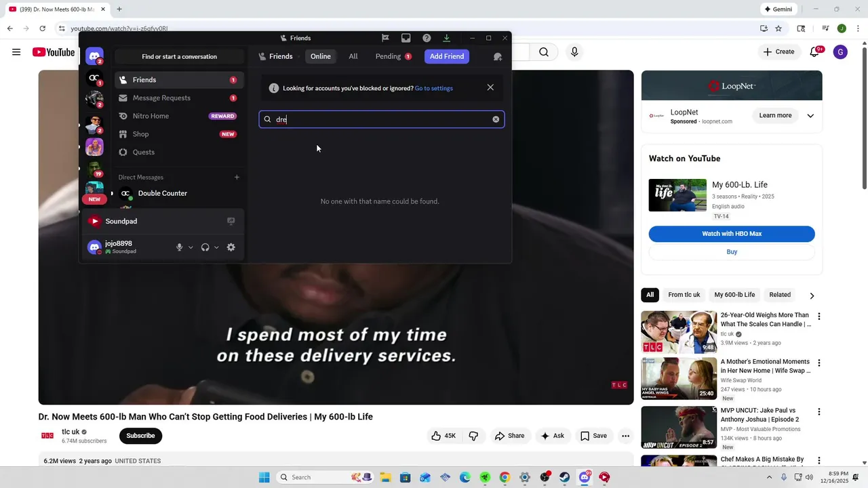This screenshot has width=868, height=488.
Task: Open YouTube hamburger guide menu
Action: tap(16, 52)
